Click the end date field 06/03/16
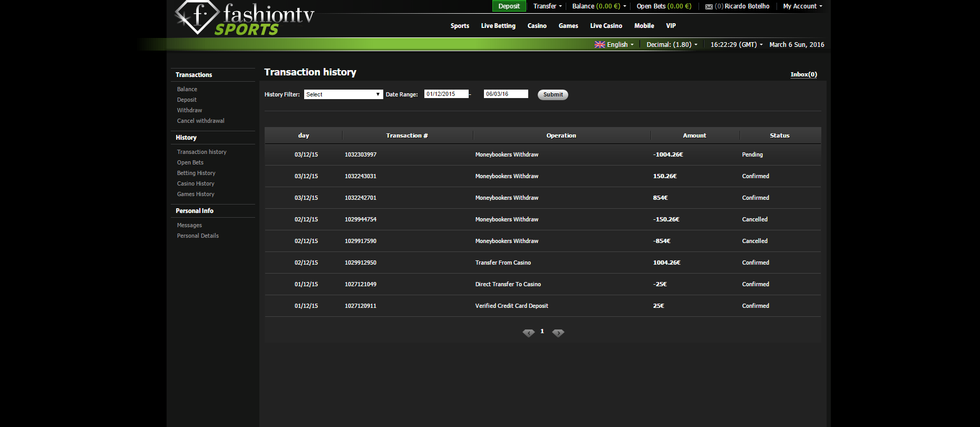Screen dimensions: 980x427 pos(506,94)
